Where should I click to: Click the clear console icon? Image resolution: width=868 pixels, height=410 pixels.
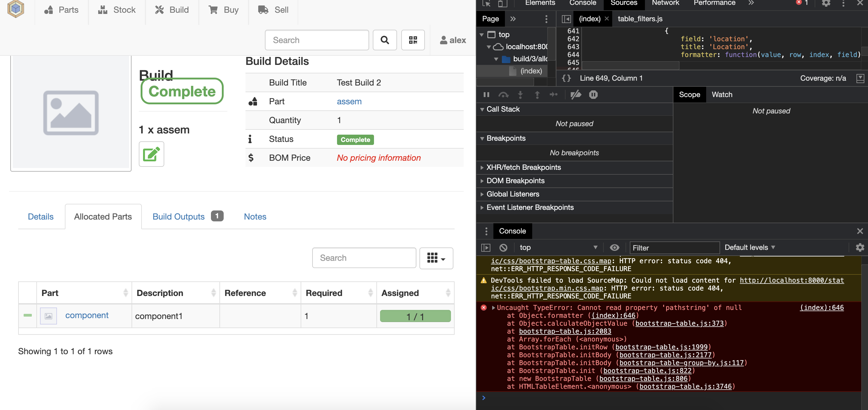[503, 247]
